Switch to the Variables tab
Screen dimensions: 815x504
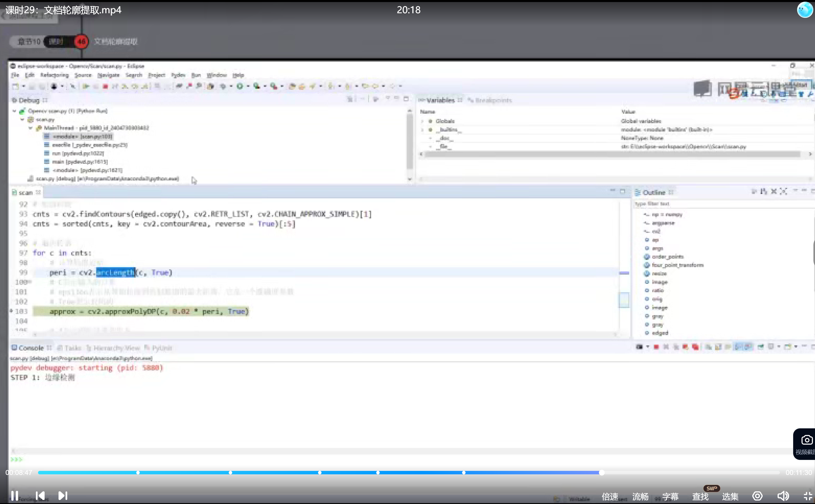click(x=440, y=100)
